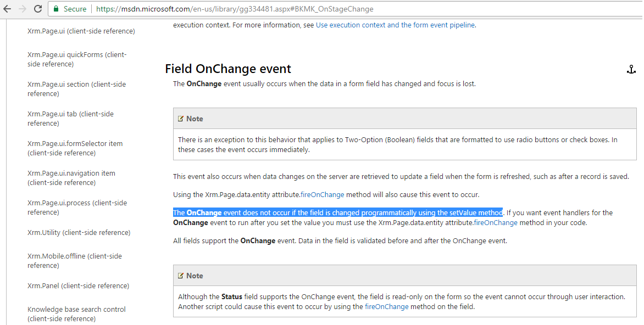644x325 pixels.
Task: Select Xrm.Page.ui section sidebar item
Action: pyautogui.click(x=76, y=89)
